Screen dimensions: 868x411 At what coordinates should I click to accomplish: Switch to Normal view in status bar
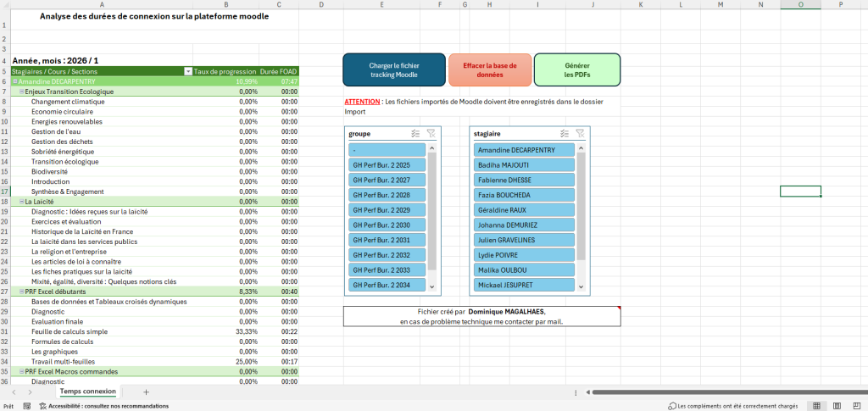[x=816, y=406]
